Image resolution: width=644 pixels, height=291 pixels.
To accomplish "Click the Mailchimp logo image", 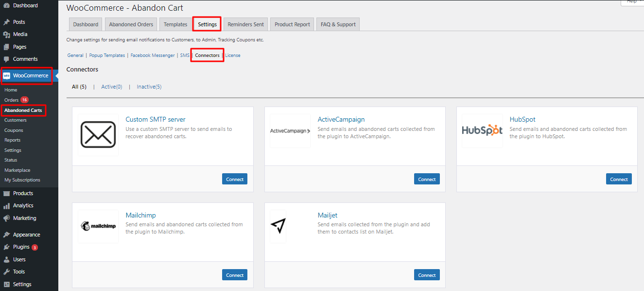I will point(98,226).
